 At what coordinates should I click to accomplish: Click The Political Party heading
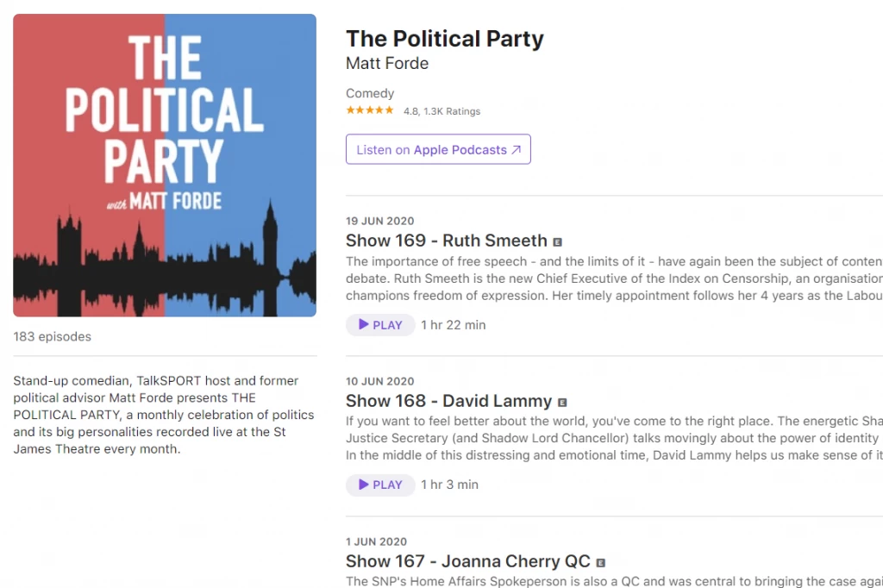coord(444,39)
